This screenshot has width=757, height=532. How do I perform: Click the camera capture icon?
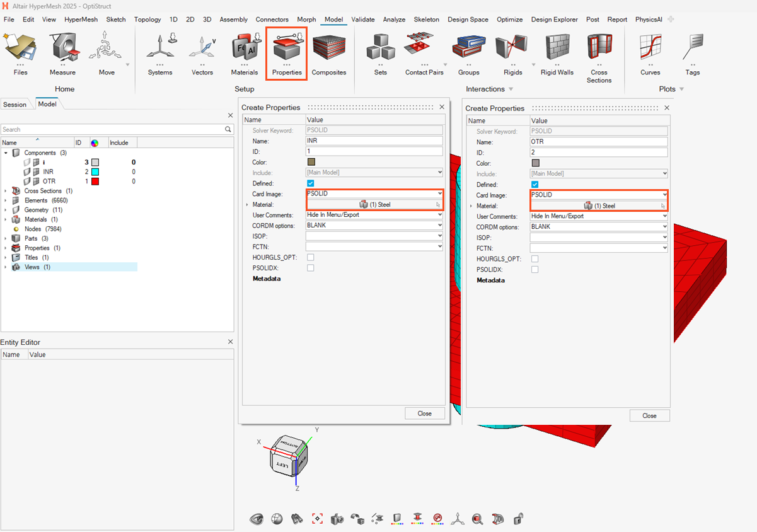coord(337,519)
